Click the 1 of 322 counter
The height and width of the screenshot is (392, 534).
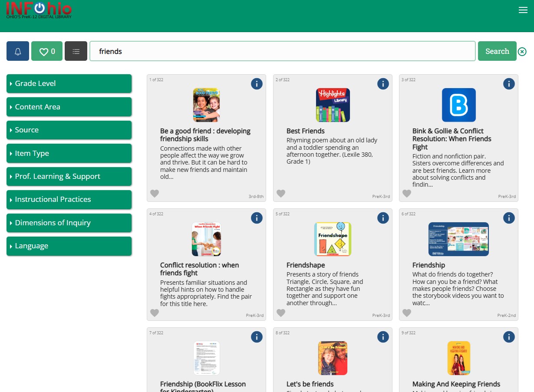(156, 80)
